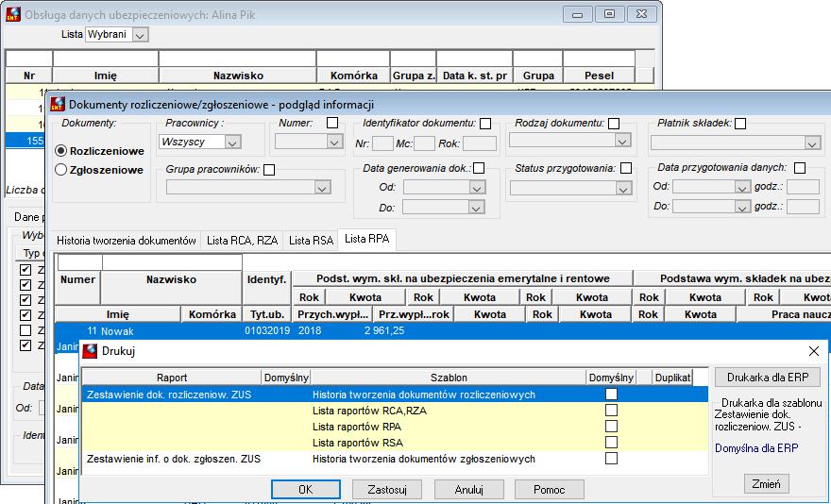Enable the Data generowania dok. checkbox
This screenshot has height=504, width=831.
click(x=479, y=168)
